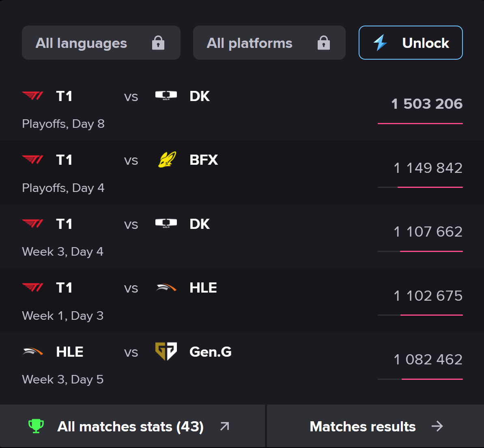484x448 pixels.
Task: Click the lock icon on All languages
Action: [x=158, y=43]
